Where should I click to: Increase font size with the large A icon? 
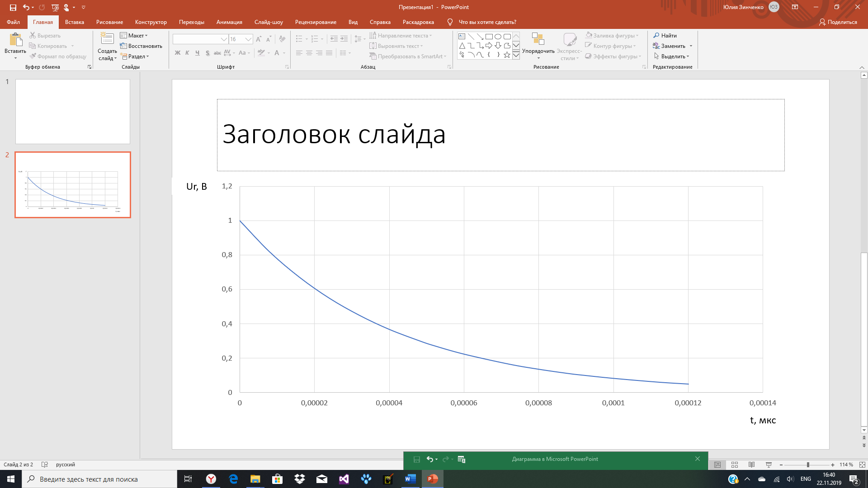[259, 39]
